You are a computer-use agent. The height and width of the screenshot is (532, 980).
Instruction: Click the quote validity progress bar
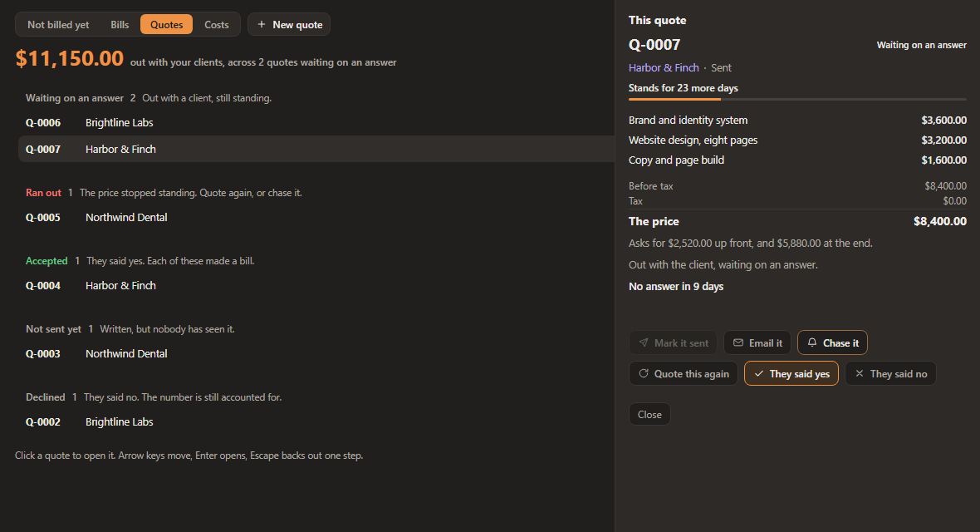click(x=797, y=99)
